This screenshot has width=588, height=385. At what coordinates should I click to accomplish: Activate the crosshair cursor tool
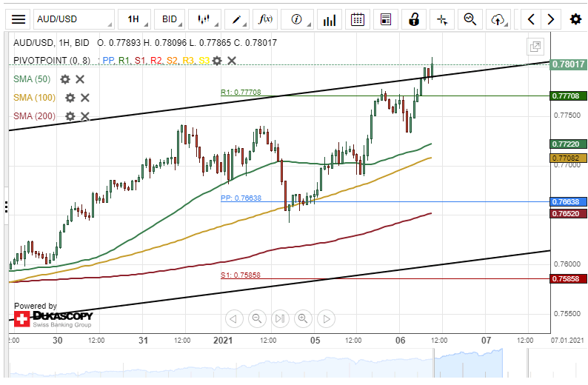[x=442, y=19]
